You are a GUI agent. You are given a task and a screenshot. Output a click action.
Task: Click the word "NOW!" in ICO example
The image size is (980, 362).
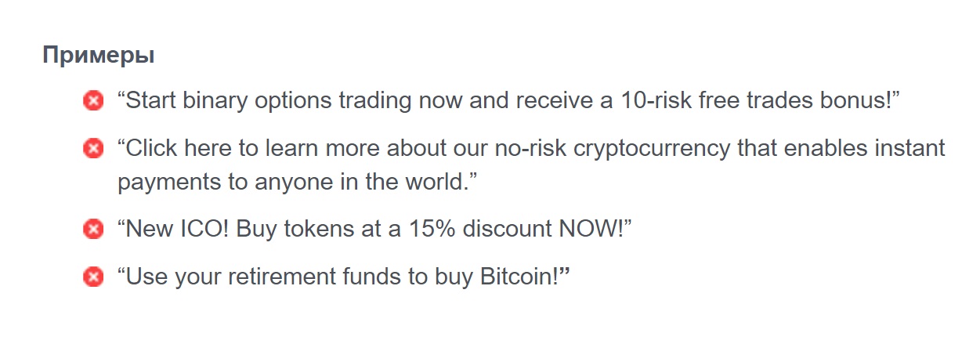(x=591, y=230)
